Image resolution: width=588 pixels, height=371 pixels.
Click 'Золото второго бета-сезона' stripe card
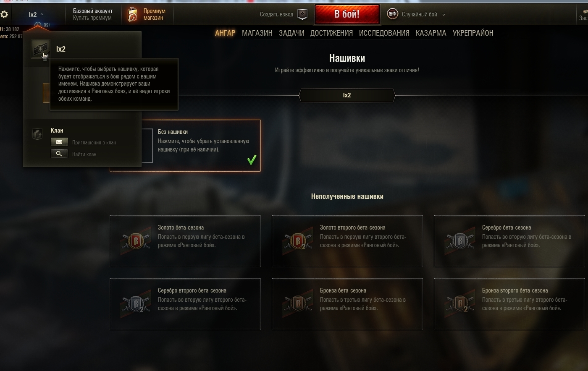[347, 241]
